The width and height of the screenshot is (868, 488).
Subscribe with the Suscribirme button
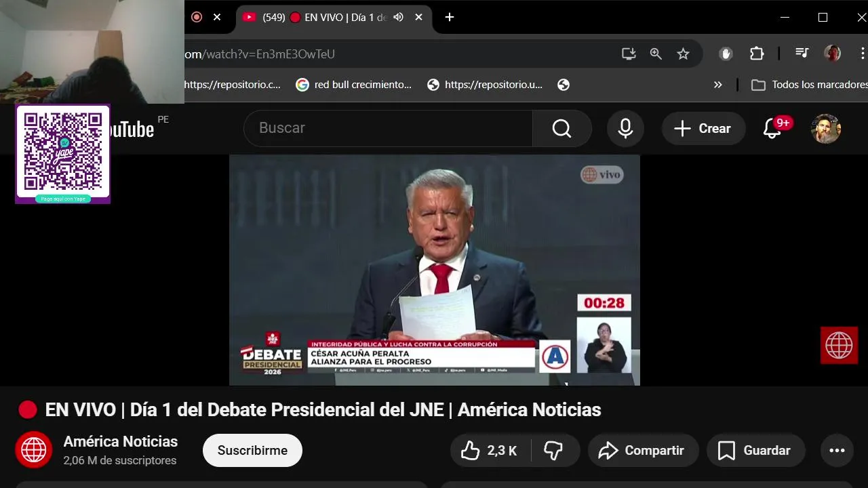pyautogui.click(x=252, y=451)
